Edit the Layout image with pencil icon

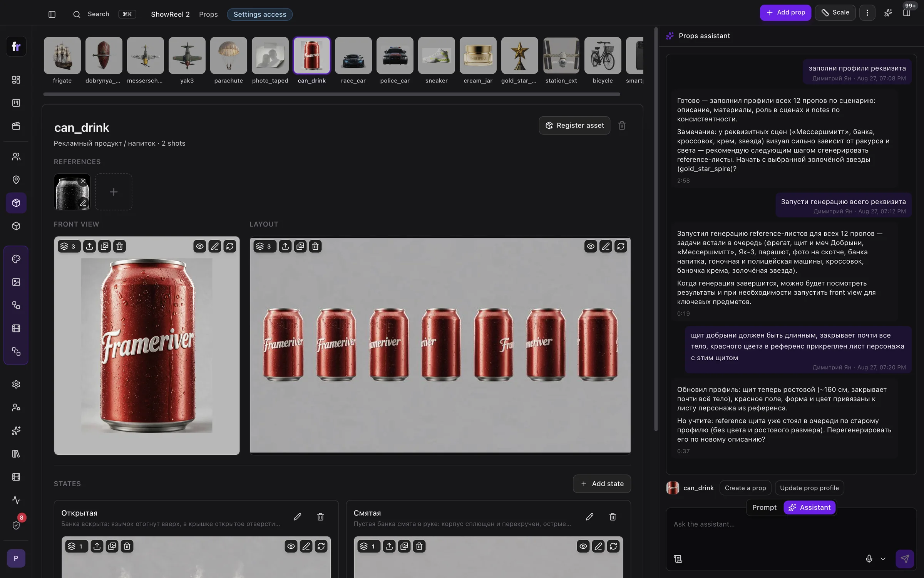[x=606, y=246]
